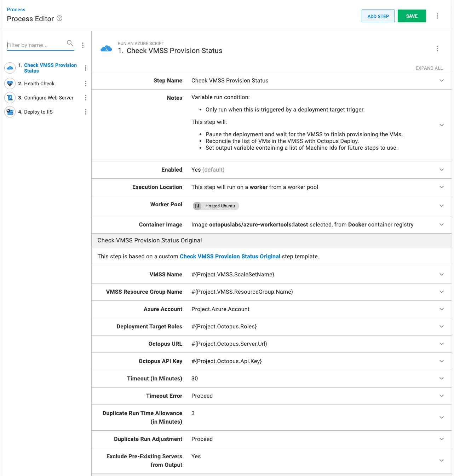This screenshot has height=476, width=454.
Task: Expand the Container Image section
Action: coord(441,224)
